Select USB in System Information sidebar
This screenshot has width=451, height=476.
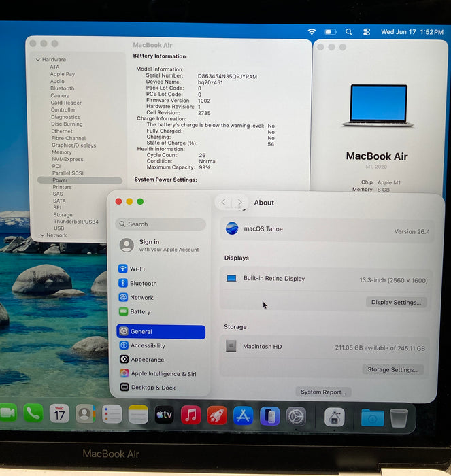(59, 228)
